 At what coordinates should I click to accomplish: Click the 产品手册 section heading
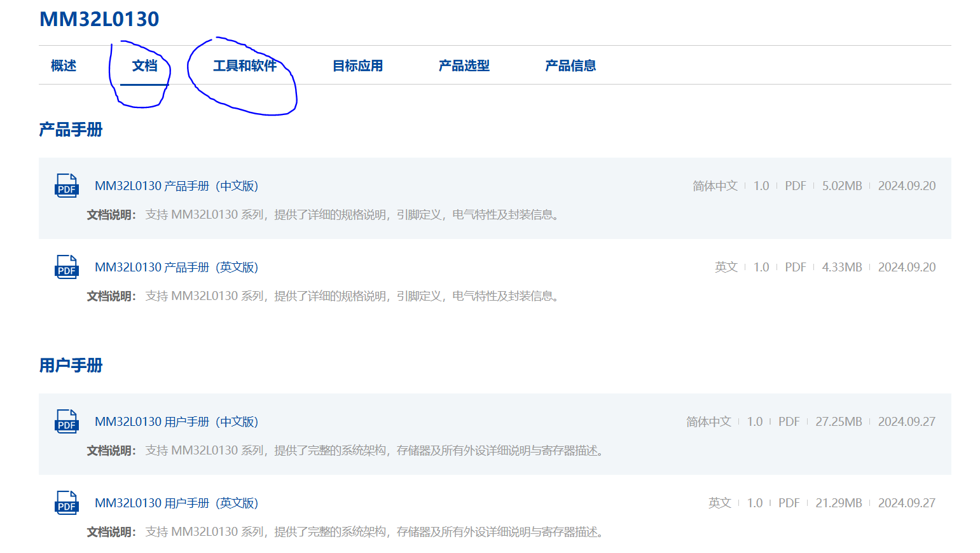(x=71, y=130)
